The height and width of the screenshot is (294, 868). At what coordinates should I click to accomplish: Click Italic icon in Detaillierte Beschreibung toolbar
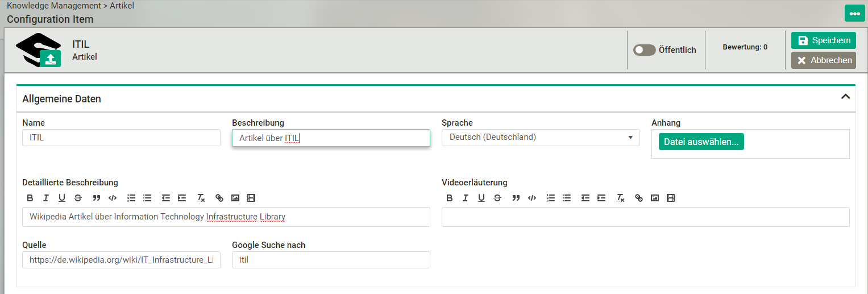tap(46, 198)
